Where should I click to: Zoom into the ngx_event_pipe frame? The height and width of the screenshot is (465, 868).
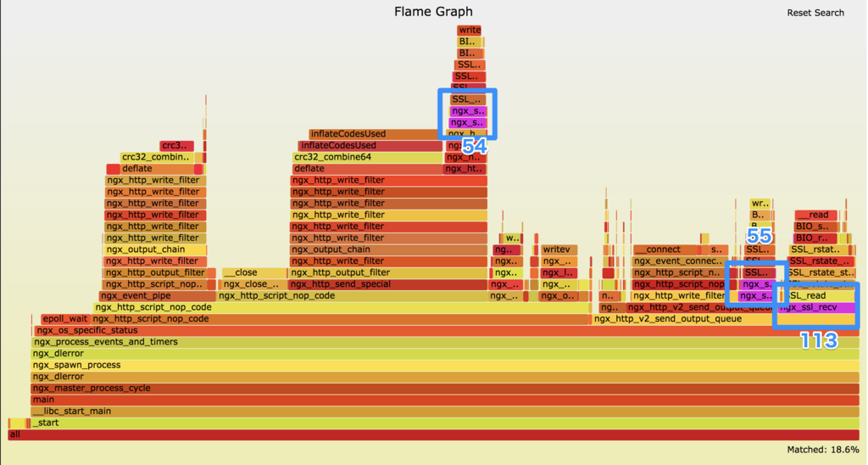[157, 296]
